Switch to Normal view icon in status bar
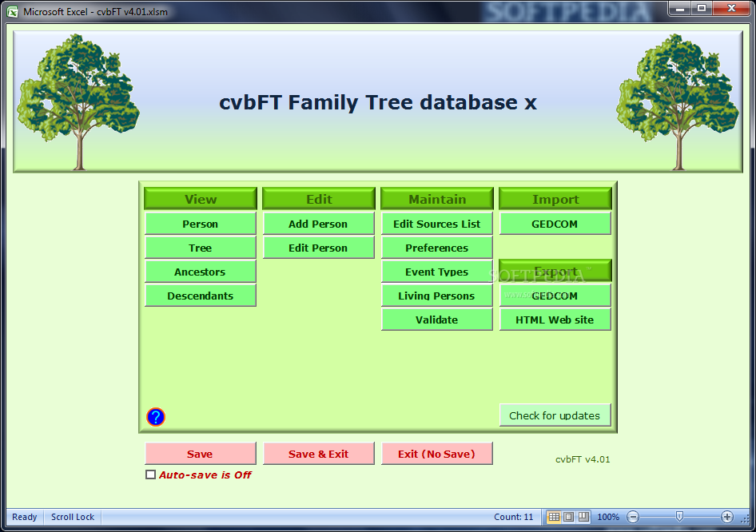The width and height of the screenshot is (756, 532). coord(554,517)
